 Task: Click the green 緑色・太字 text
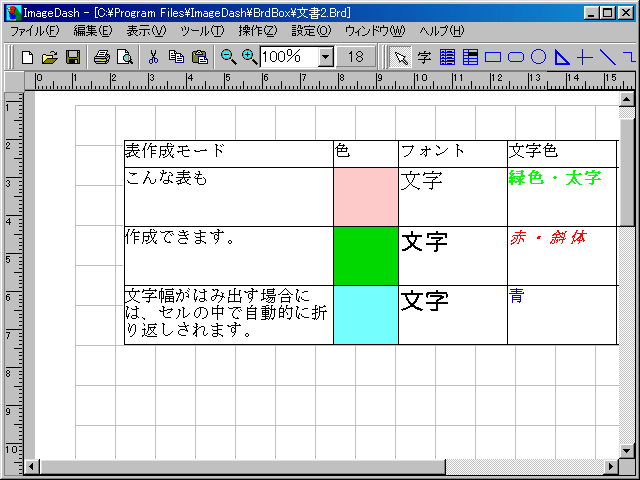pyautogui.click(x=555, y=178)
